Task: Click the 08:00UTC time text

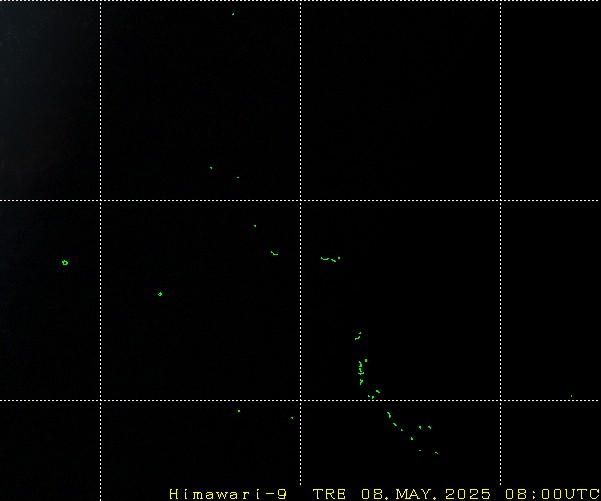Action: pos(553,494)
